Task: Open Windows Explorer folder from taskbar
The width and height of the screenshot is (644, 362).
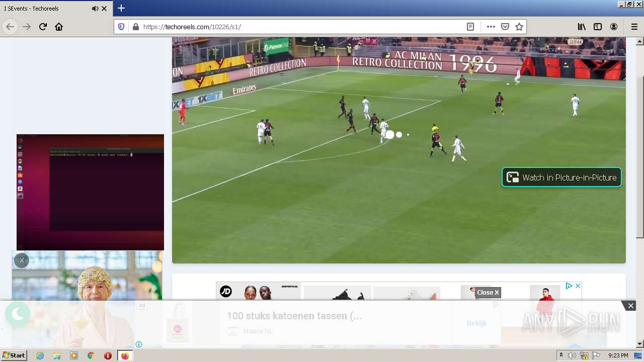Action: coord(57,355)
